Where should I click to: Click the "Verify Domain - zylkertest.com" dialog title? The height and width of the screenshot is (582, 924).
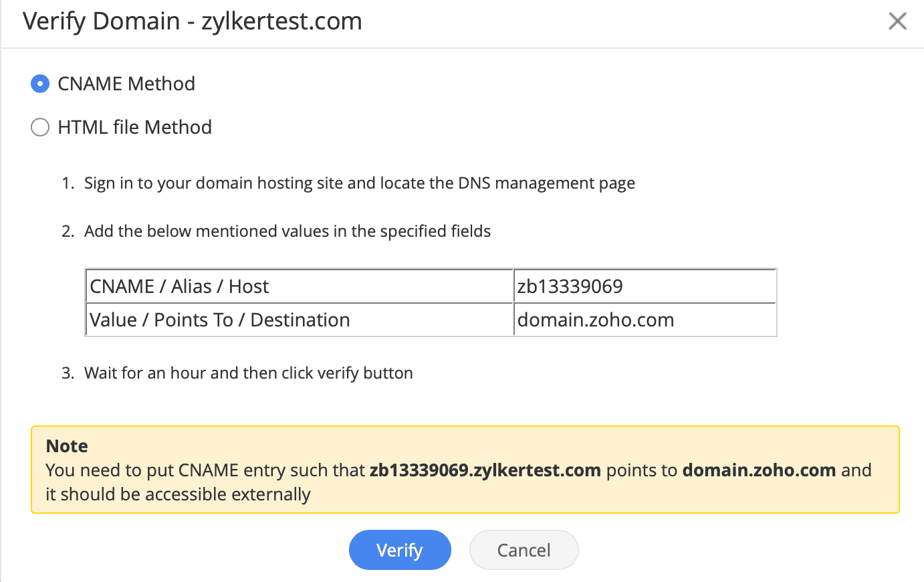(x=193, y=21)
